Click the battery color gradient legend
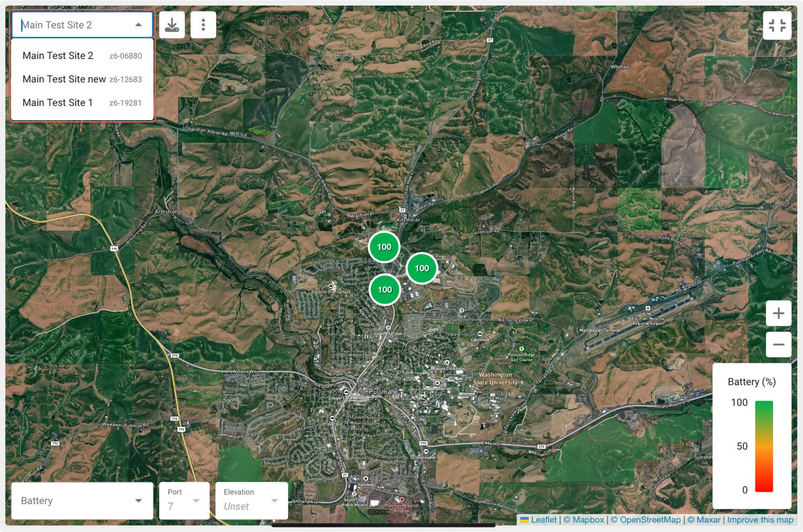The image size is (803, 532). [764, 446]
